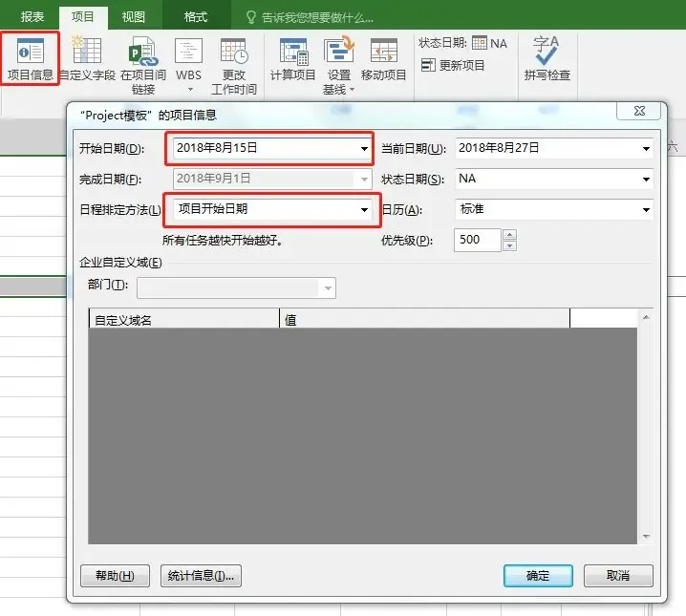Image resolution: width=686 pixels, height=616 pixels.
Task: Click the Tell Me lightbulb search box
Action: tap(310, 17)
